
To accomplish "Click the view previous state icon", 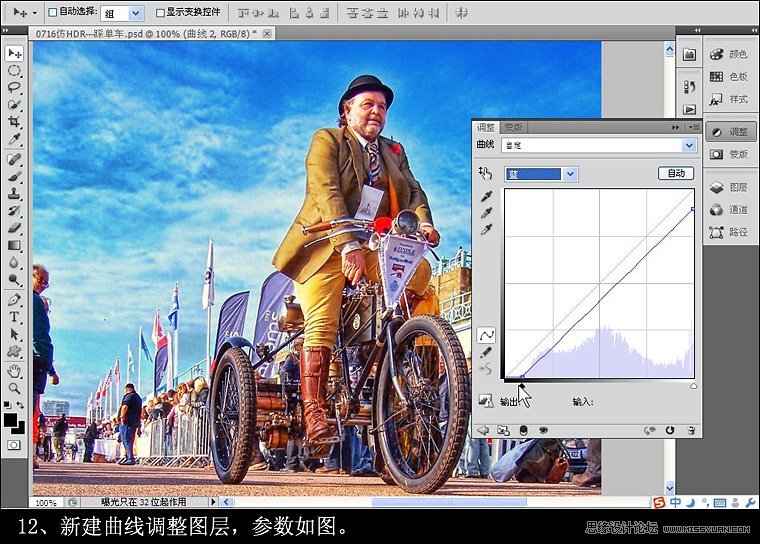I will [x=649, y=431].
